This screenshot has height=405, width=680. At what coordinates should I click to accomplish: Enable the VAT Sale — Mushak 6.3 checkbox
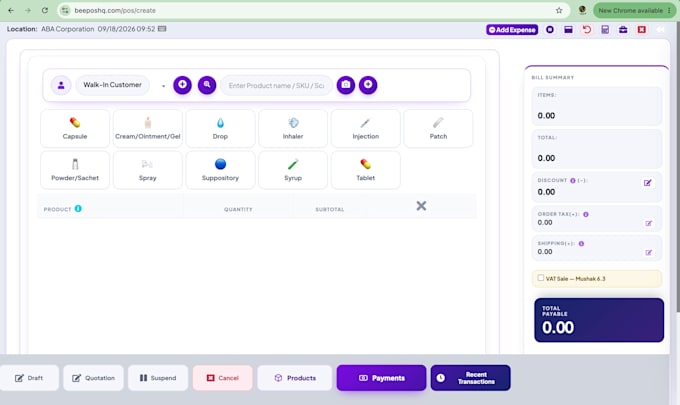coord(541,278)
